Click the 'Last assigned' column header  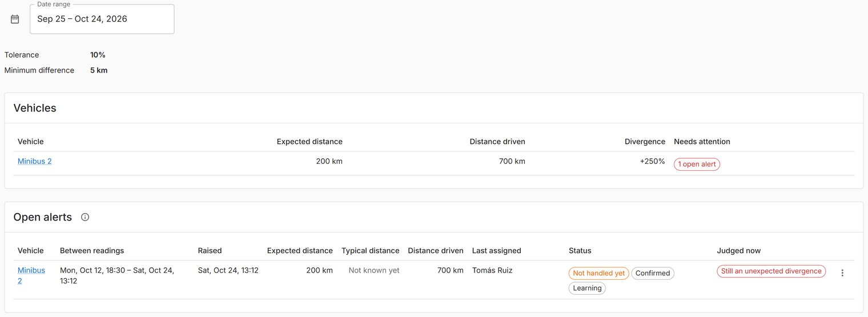496,251
